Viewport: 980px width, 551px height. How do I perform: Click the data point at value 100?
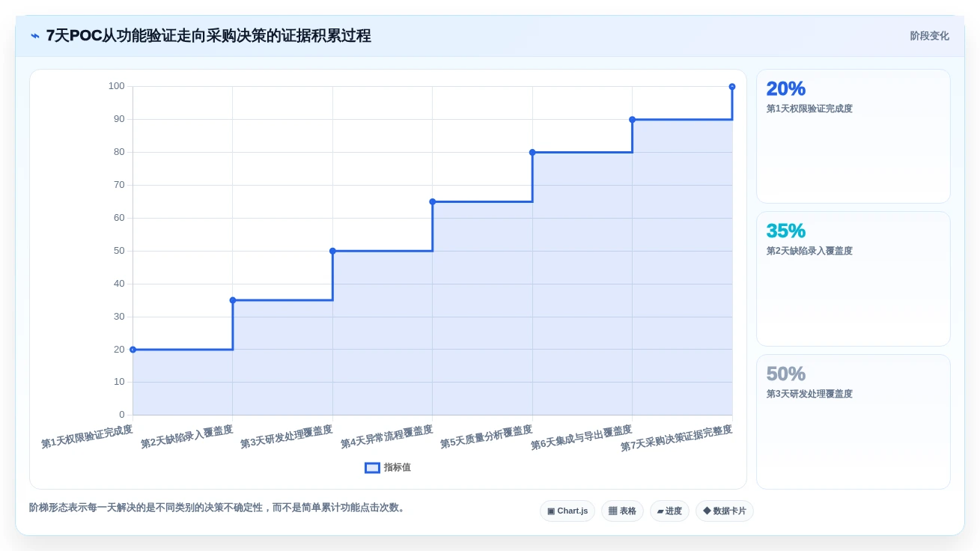click(x=732, y=87)
